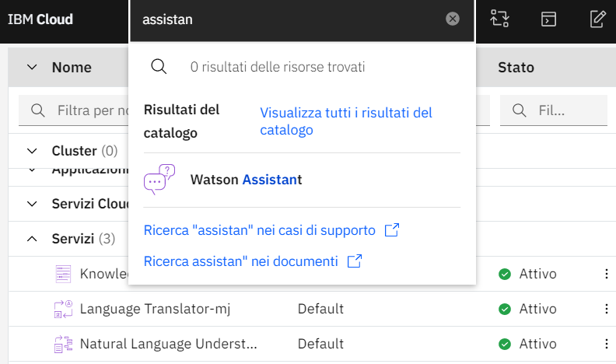The height and width of the screenshot is (364, 616).
Task: Select Watson Assistant catalog result
Action: pos(246,180)
